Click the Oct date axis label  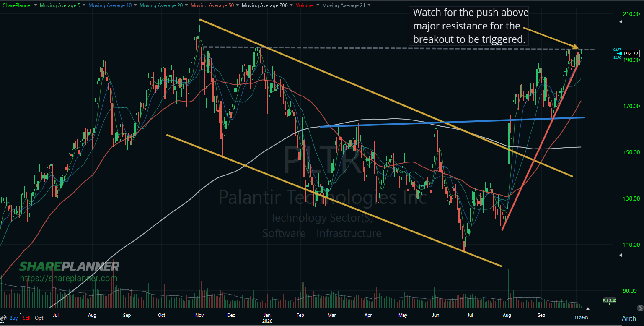[x=162, y=315]
